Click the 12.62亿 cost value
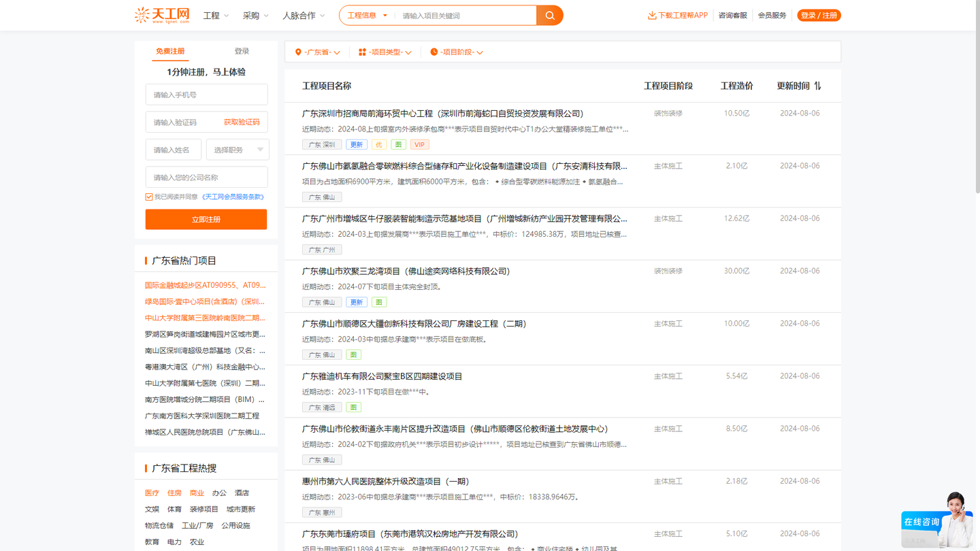 [736, 218]
